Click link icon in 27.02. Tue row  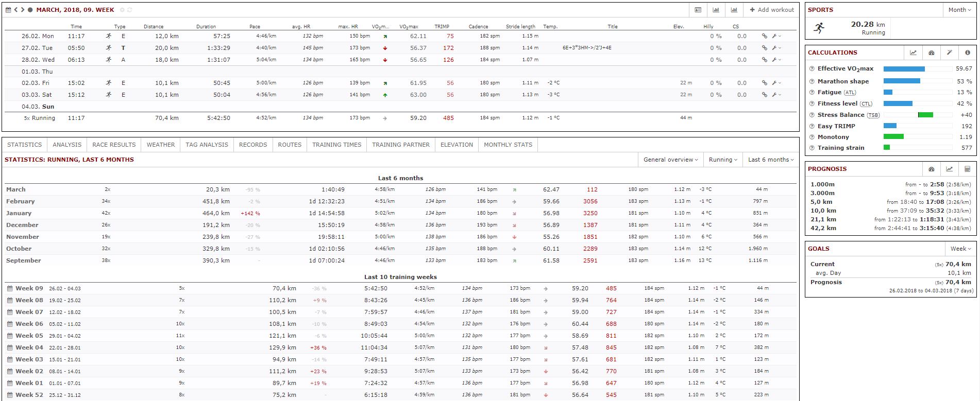765,48
